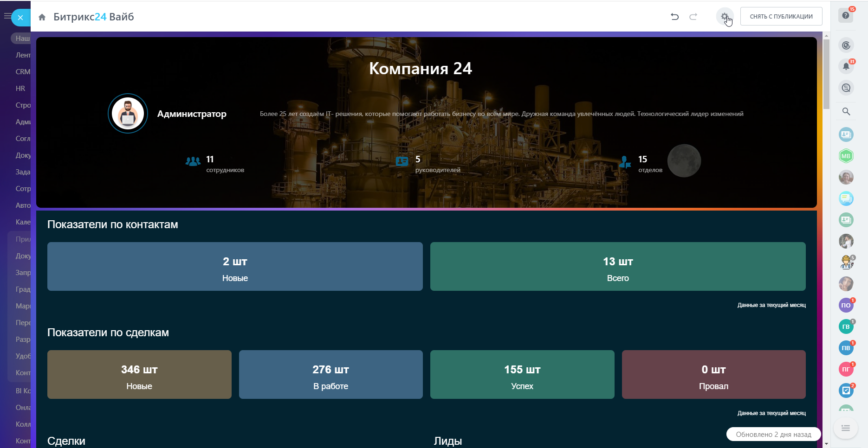Open the purple ПО chat avatar

tap(846, 305)
